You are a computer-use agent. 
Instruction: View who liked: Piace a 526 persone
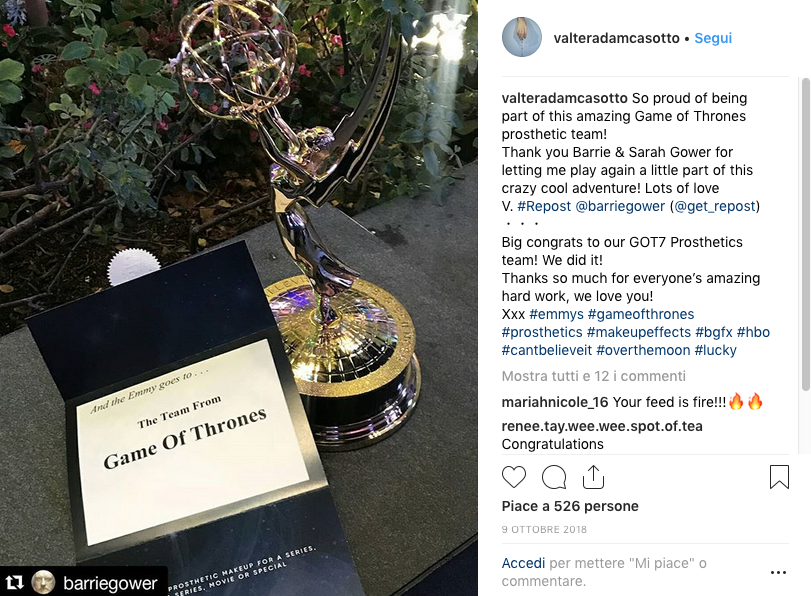[x=570, y=506]
